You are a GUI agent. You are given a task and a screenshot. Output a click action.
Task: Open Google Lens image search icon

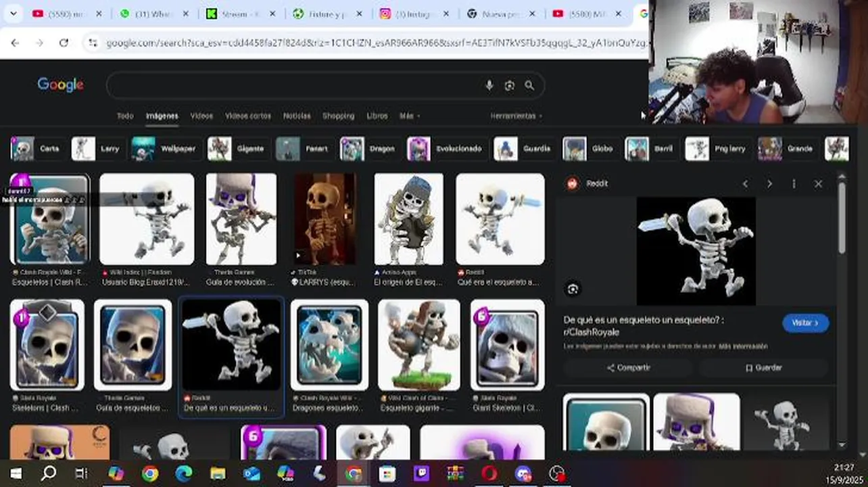pos(510,85)
